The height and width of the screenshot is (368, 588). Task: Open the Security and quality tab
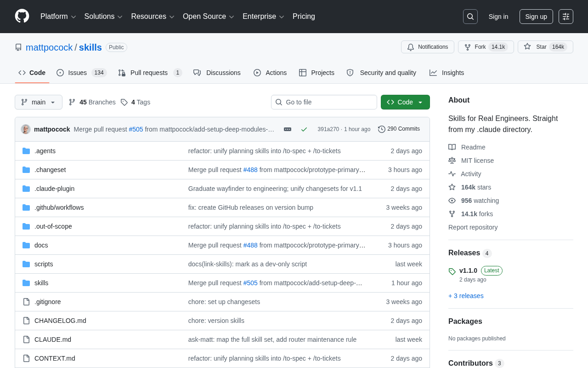click(381, 73)
